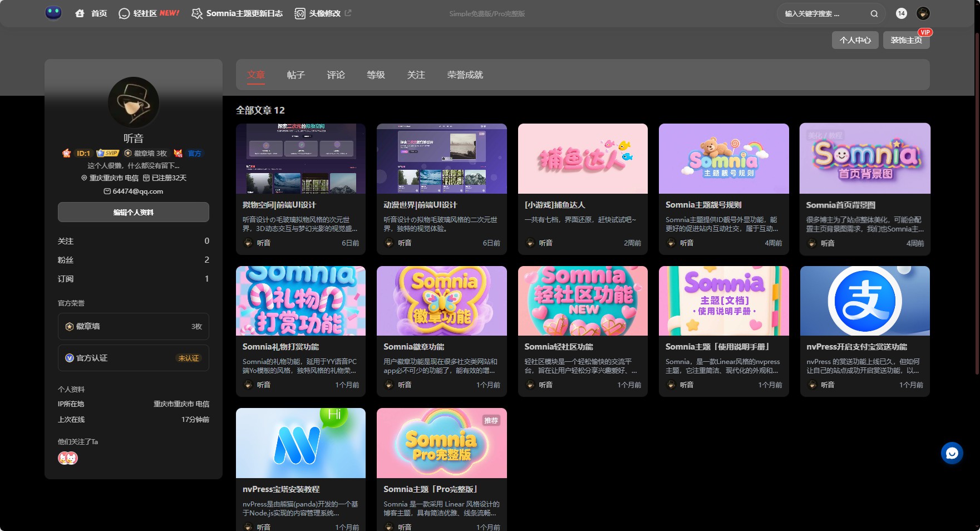The height and width of the screenshot is (531, 980).
Task: Switch to the 等级 tab
Action: pos(376,75)
